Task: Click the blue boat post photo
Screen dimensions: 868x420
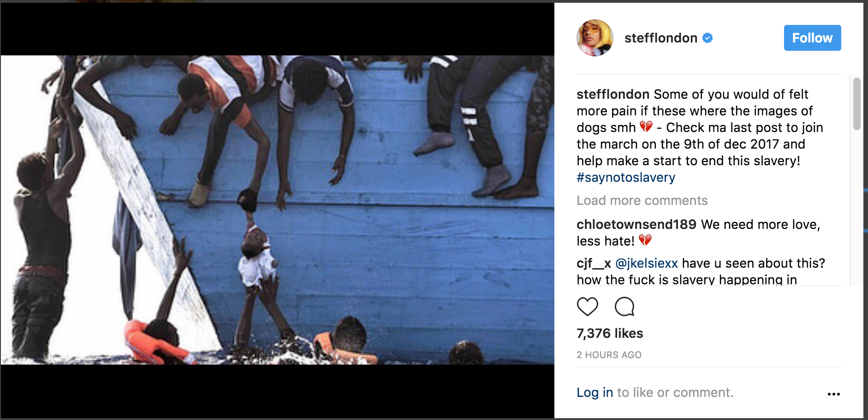Action: coord(277,210)
